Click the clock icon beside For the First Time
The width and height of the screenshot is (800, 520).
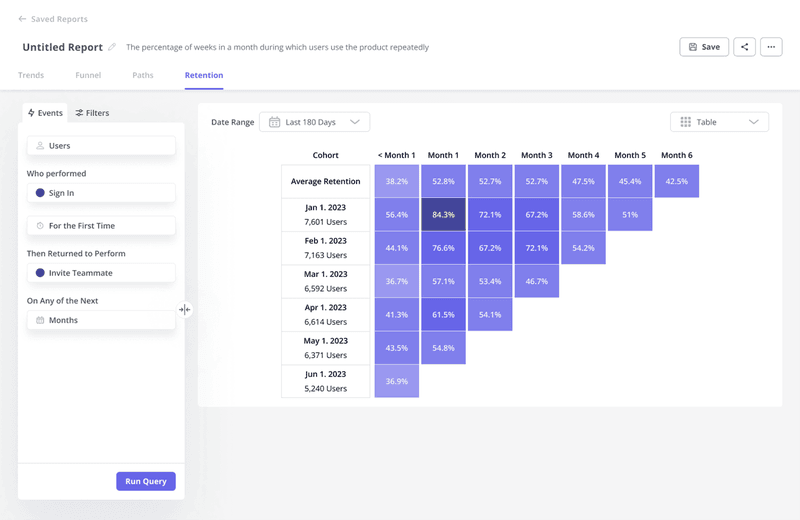[40, 226]
